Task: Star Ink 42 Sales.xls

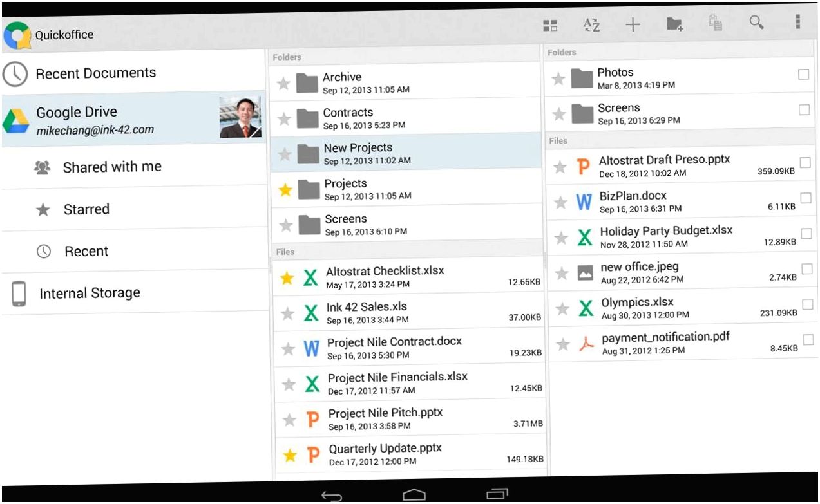Action: click(288, 313)
